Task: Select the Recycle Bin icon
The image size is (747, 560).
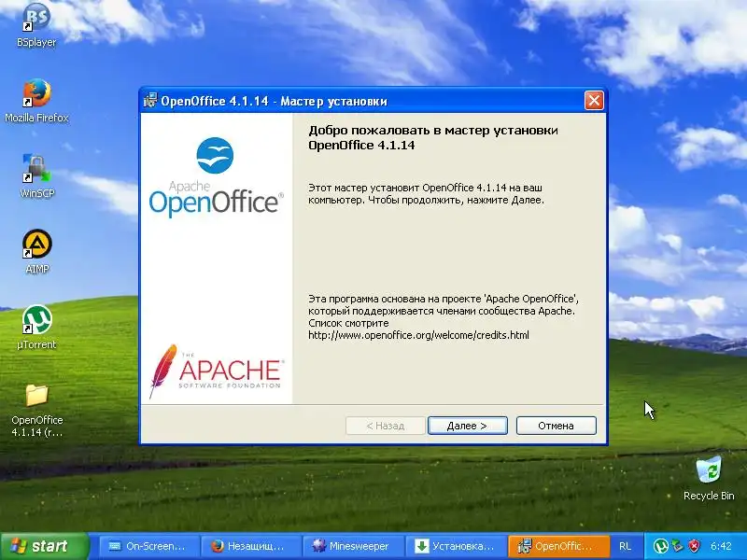Action: point(709,478)
